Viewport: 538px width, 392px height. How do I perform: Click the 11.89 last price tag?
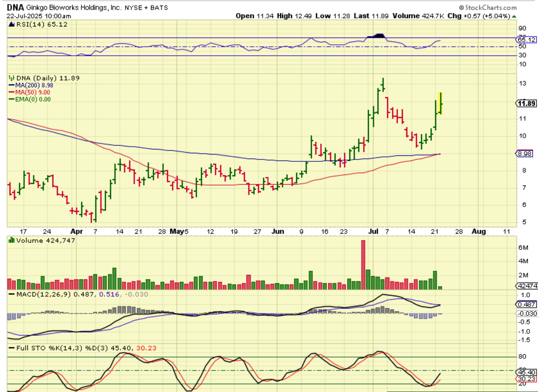526,103
